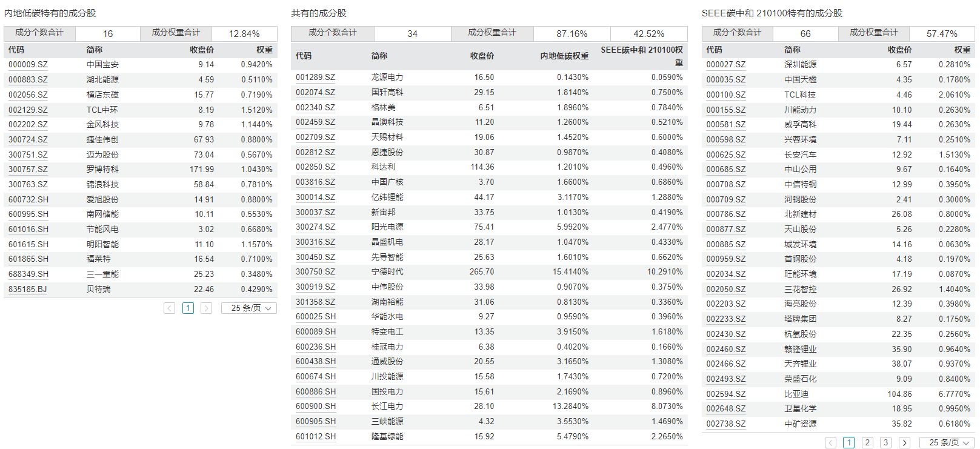Go to next page in right table
The image size is (980, 449).
[x=904, y=442]
